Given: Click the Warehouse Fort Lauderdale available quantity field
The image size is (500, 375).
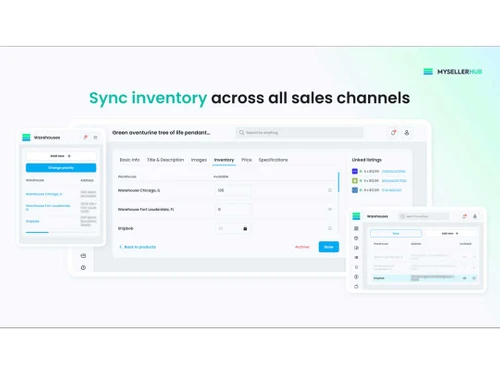Looking at the screenshot, I should [x=233, y=209].
